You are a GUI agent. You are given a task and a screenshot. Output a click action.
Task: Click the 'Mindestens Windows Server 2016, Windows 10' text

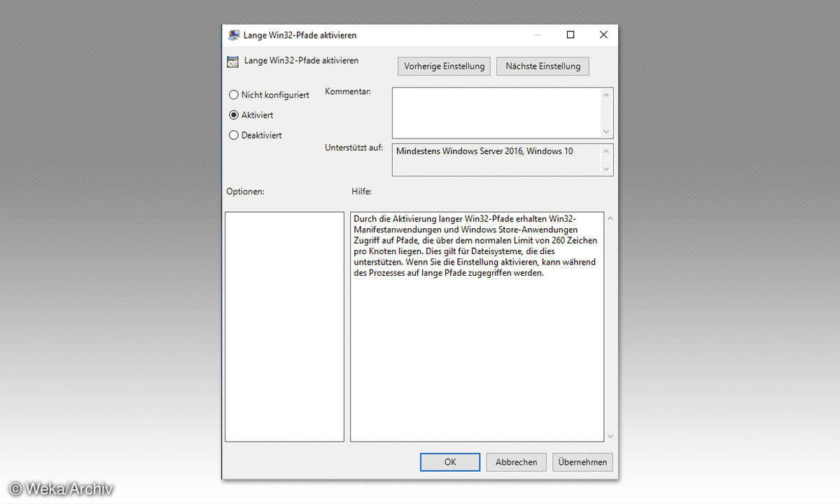(x=484, y=150)
